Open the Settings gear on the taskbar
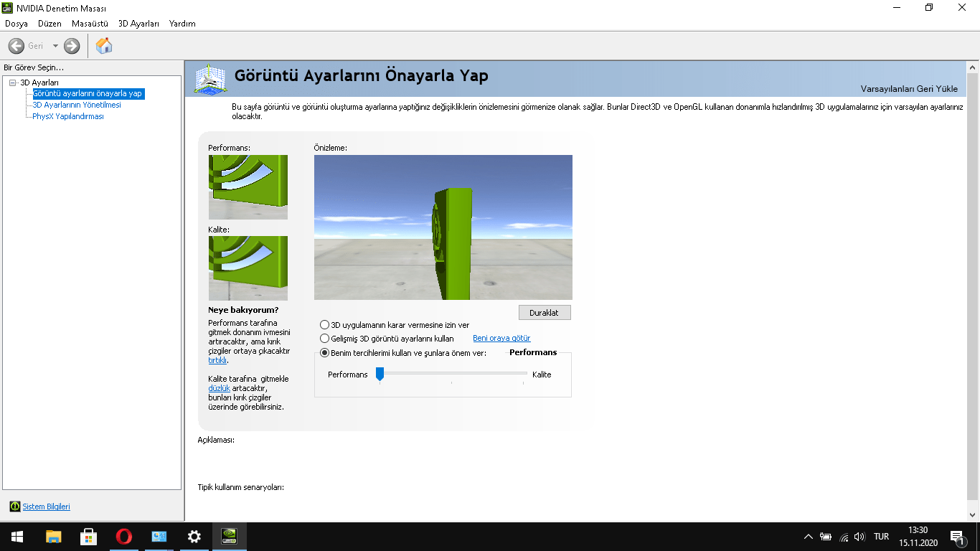980x551 pixels. (194, 537)
